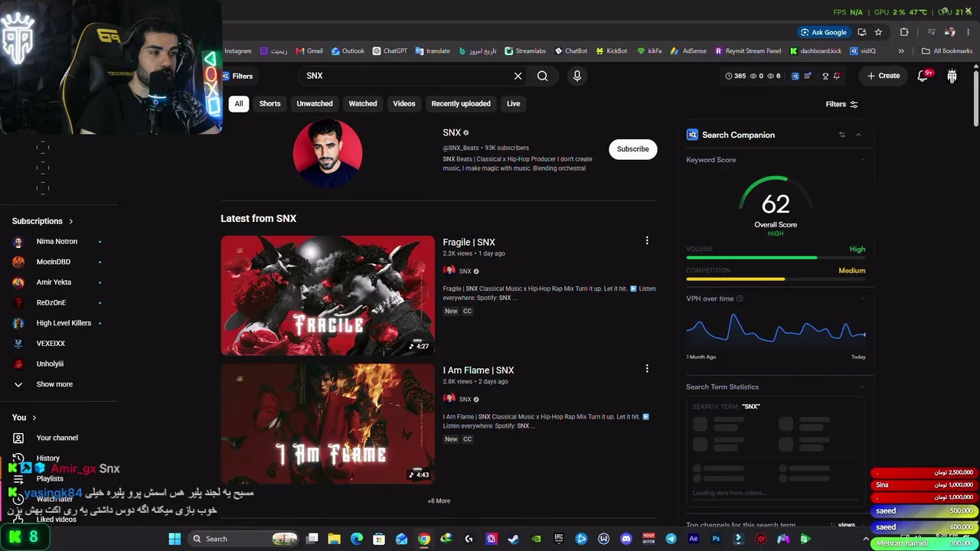Open the Filters menu on the right
The height and width of the screenshot is (551, 980).
pyautogui.click(x=841, y=104)
